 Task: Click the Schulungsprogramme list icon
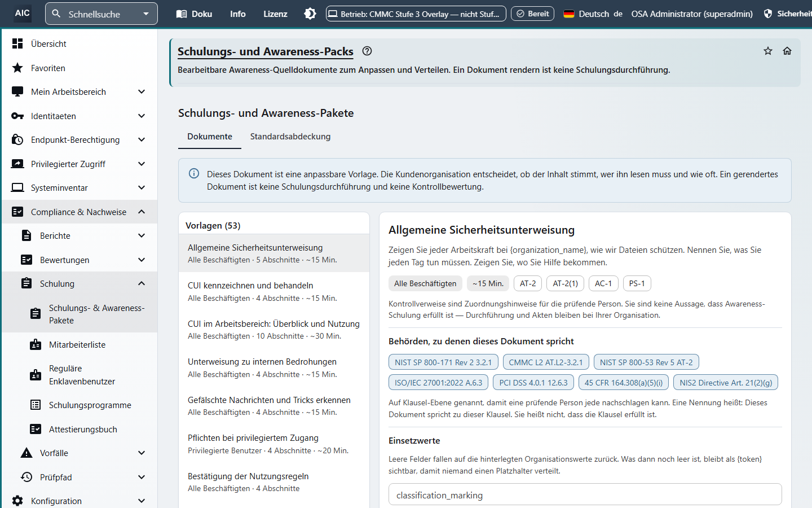click(36, 405)
